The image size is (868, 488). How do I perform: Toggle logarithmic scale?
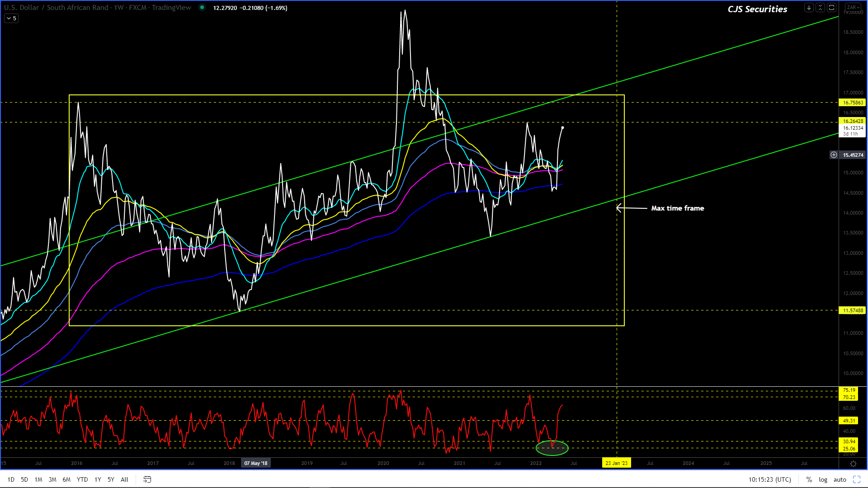(823, 479)
